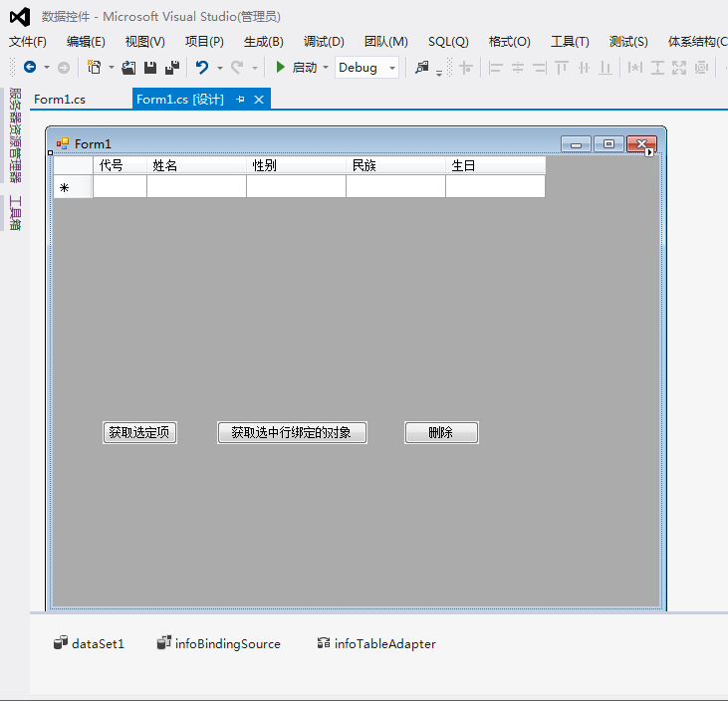This screenshot has width=728, height=701.
Task: Close the Form1.cs [设计] tab
Action: tap(259, 100)
